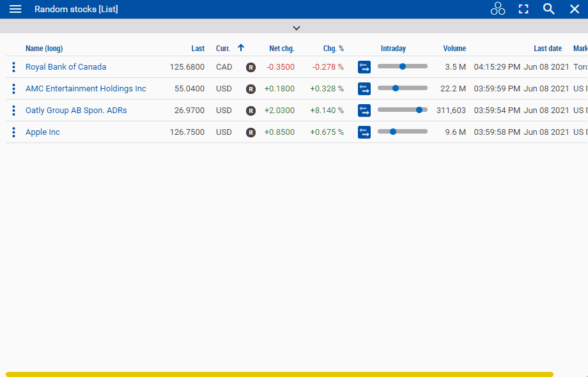The height and width of the screenshot is (377, 588).
Task: Open the search magnifier icon
Action: pyautogui.click(x=548, y=9)
